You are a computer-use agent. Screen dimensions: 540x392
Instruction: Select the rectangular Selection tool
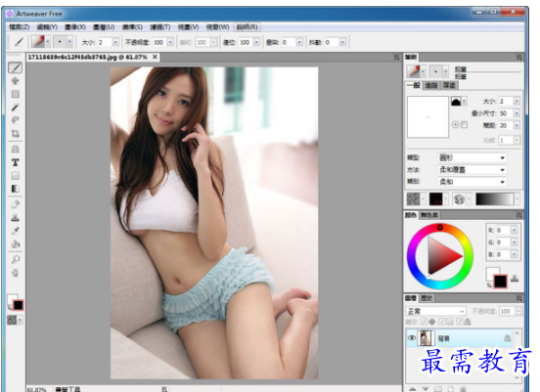15,94
